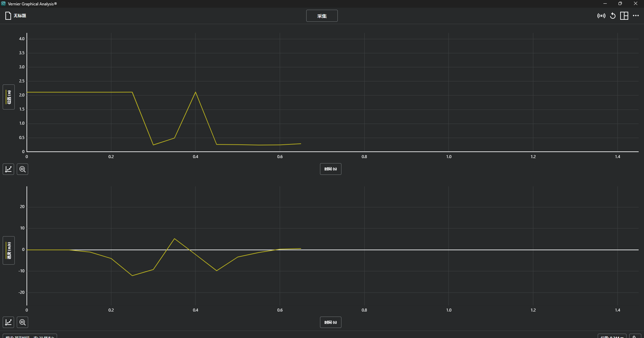644x338 pixels.
Task: Click the 无标题 file title
Action: pyautogui.click(x=20, y=16)
